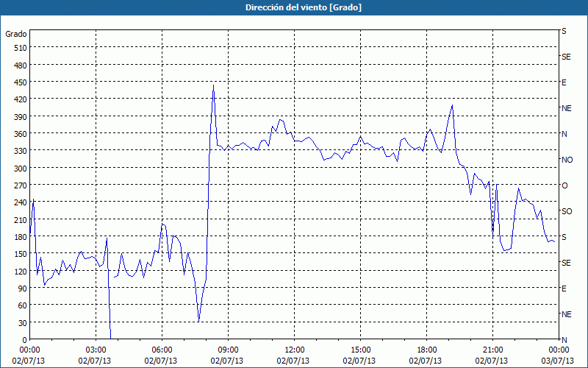Viewport: 588px width, 368px height.
Task: Select the "03/07/13" date label
Action: tap(558, 361)
